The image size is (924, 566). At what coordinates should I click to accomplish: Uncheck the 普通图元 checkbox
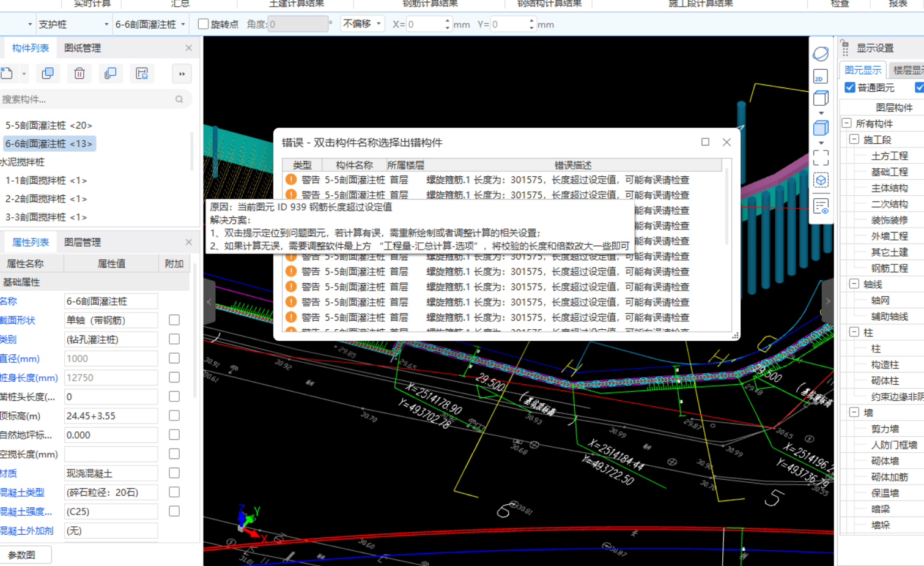tap(850, 88)
